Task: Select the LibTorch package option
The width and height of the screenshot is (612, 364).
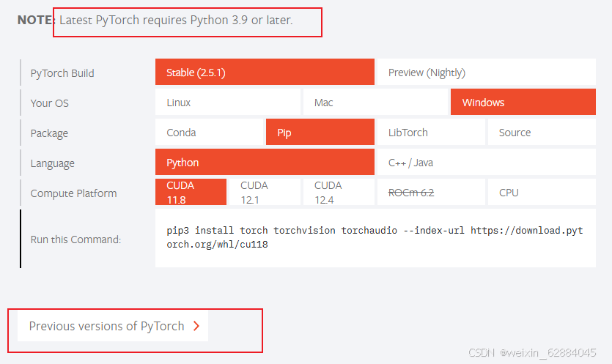Action: tap(431, 133)
